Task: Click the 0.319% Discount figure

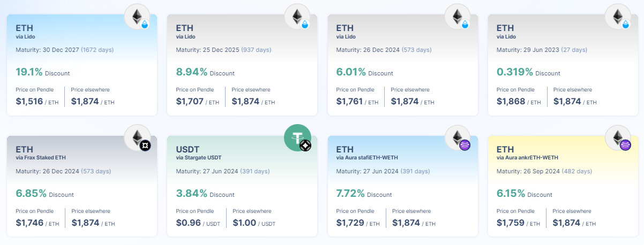Action: coord(528,72)
